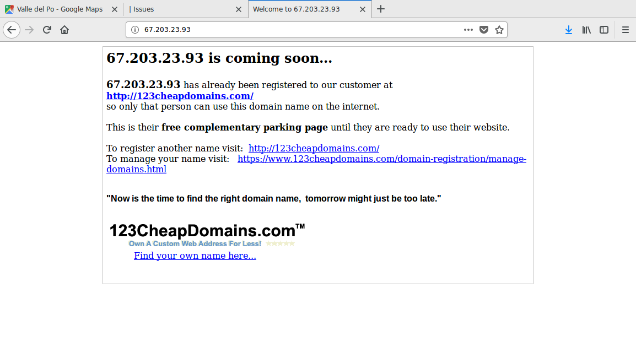This screenshot has height=364, width=636.
Task: Close the Valle del Po tab
Action: [x=114, y=9]
